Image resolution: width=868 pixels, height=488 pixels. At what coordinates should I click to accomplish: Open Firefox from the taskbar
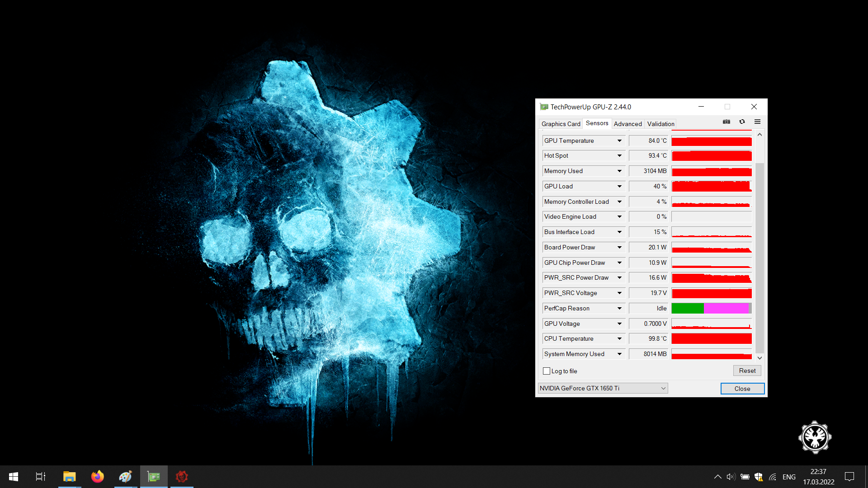(x=97, y=477)
